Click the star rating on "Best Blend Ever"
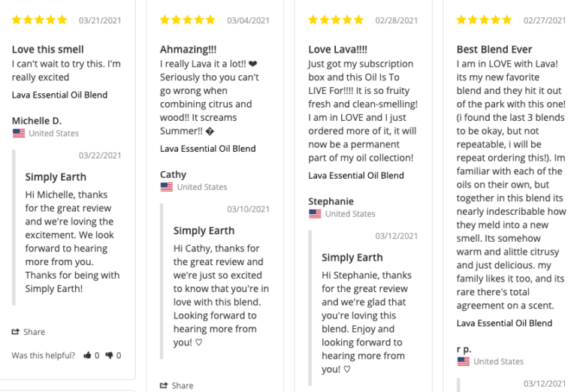This screenshot has height=392, width=577. click(484, 20)
